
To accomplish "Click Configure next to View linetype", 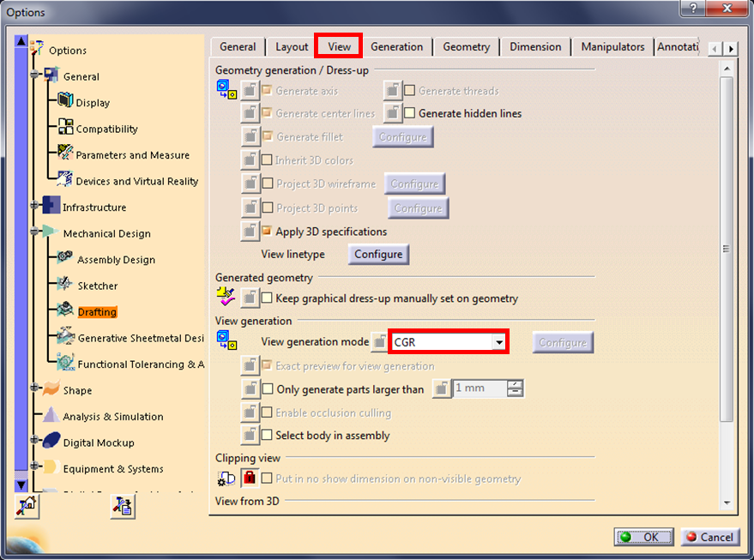I will pos(378,255).
